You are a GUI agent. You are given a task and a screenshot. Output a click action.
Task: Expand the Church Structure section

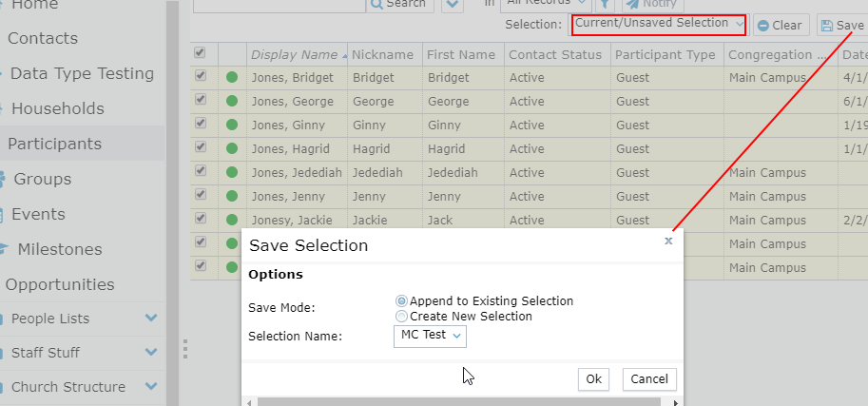click(x=151, y=387)
